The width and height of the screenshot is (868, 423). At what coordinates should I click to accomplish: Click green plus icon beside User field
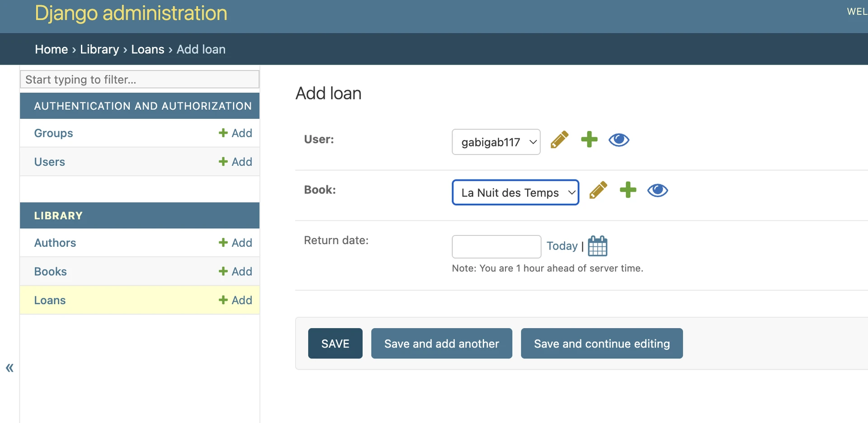[x=589, y=140]
